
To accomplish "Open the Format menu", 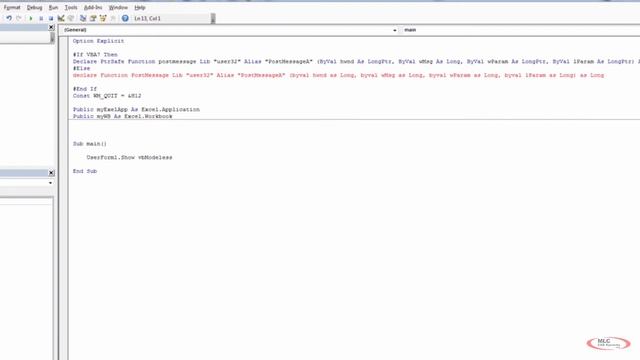I will pyautogui.click(x=12, y=7).
